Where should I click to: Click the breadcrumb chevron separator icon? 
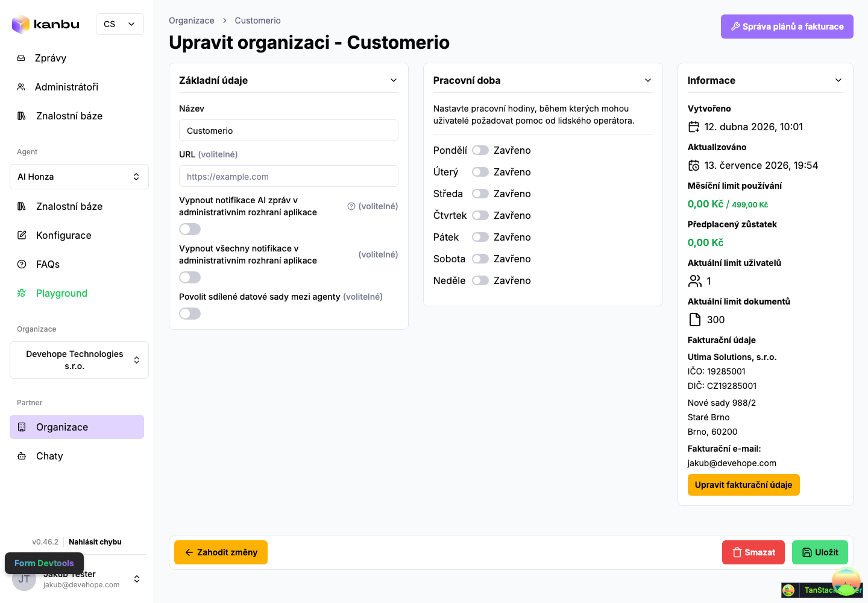click(225, 21)
